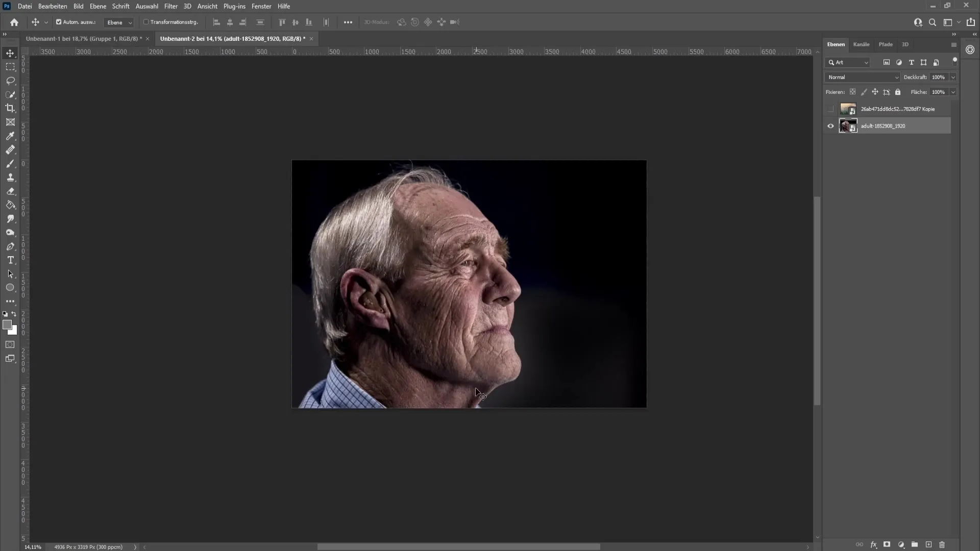Screen dimensions: 980x551
Task: Select the Lasso tool
Action: tap(10, 81)
